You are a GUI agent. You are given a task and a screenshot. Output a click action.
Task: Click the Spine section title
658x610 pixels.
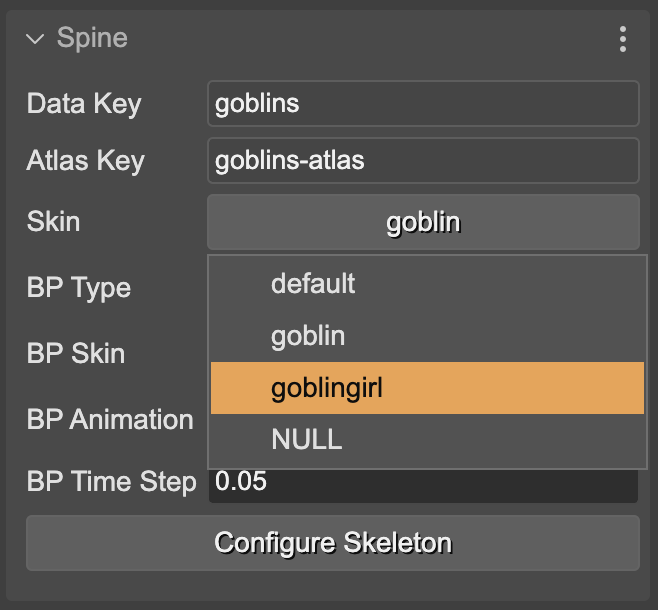tap(92, 39)
